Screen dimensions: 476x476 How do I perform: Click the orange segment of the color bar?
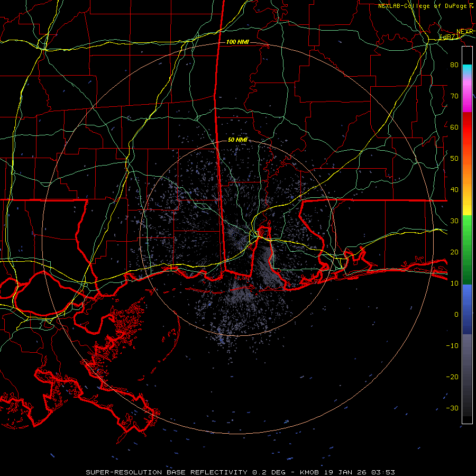pos(467,170)
